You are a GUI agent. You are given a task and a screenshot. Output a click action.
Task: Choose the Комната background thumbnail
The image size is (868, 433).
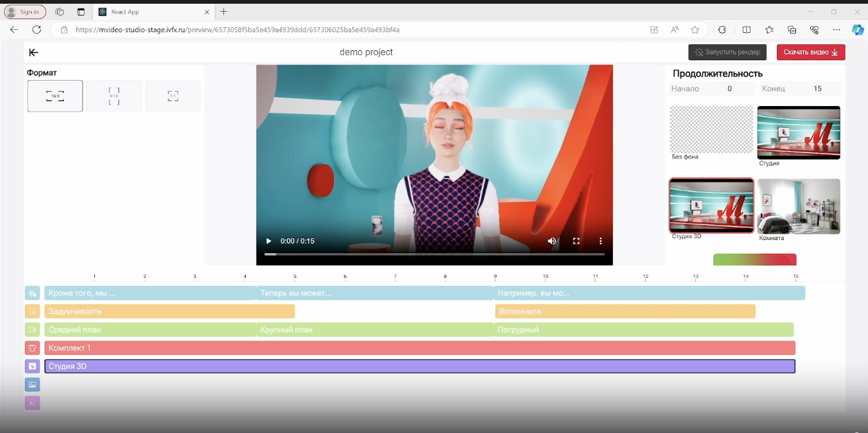(798, 207)
